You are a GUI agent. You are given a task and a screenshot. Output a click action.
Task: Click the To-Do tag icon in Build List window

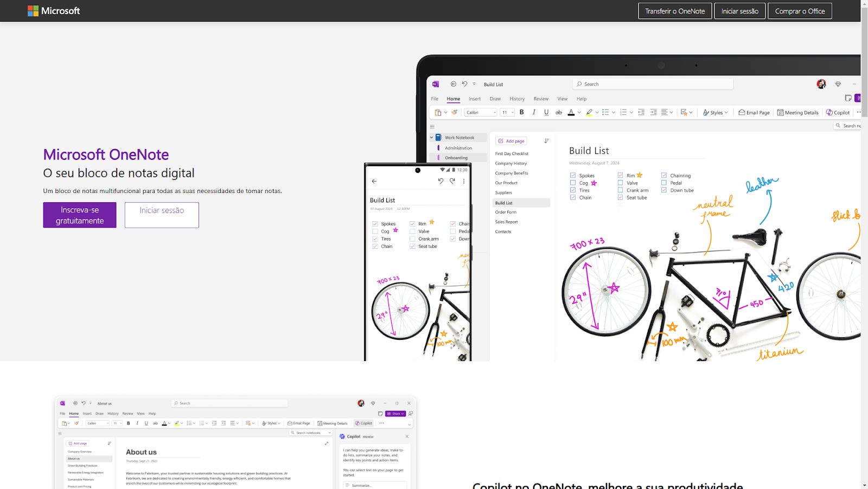tap(684, 112)
